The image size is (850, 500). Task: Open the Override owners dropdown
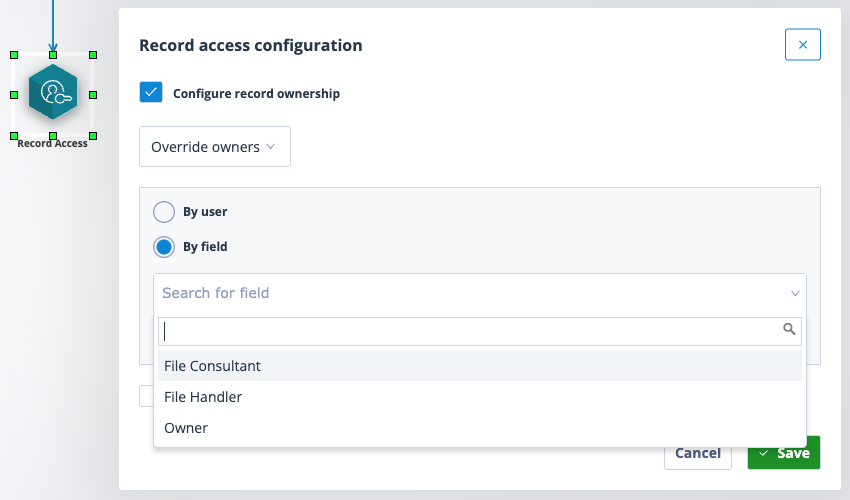[x=215, y=146]
